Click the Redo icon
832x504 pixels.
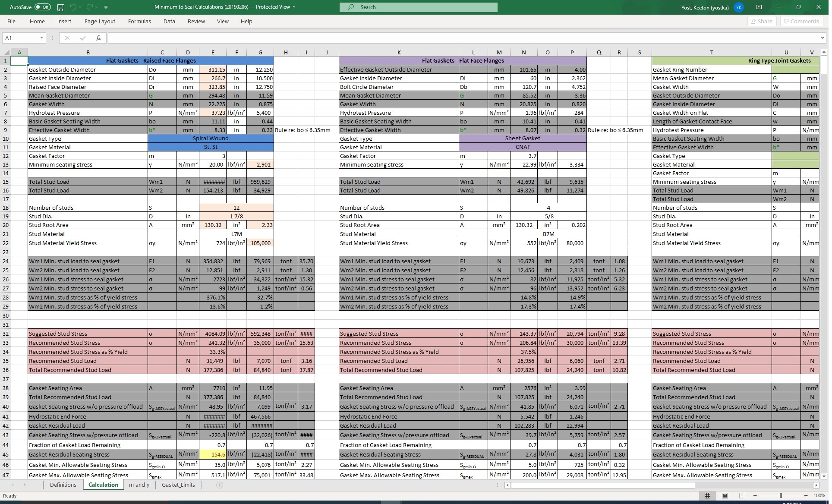coord(89,7)
